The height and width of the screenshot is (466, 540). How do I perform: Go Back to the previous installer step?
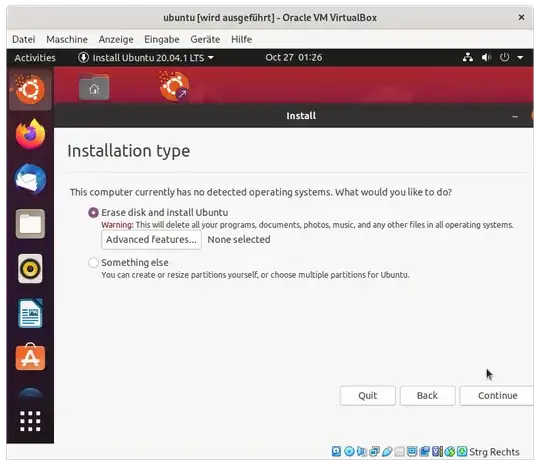[427, 395]
